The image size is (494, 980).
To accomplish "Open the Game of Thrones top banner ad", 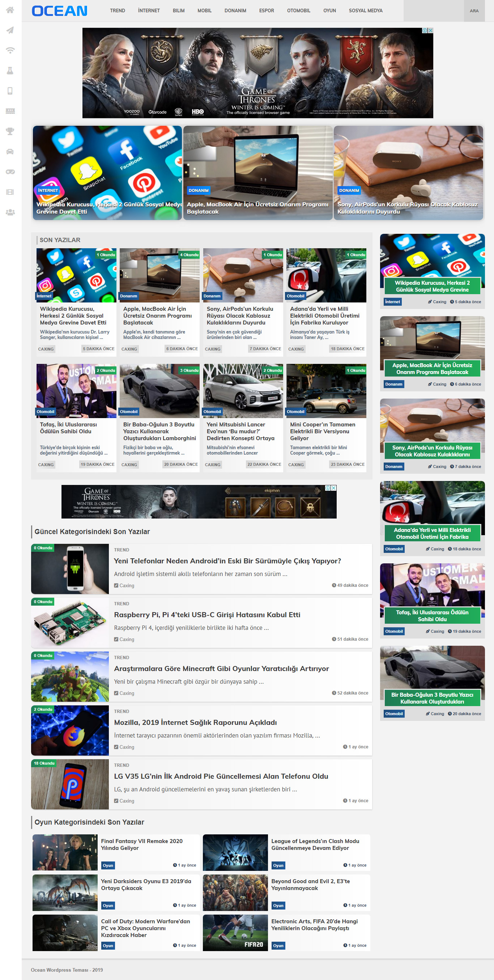I will click(x=257, y=73).
